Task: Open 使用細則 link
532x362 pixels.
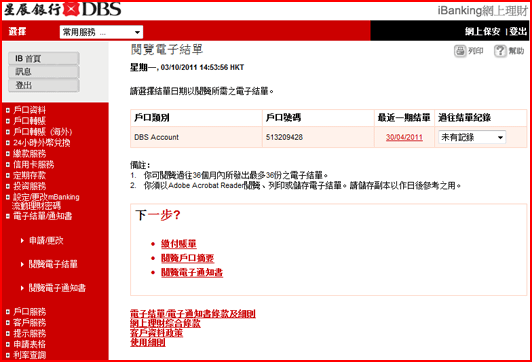Action: pyautogui.click(x=148, y=342)
